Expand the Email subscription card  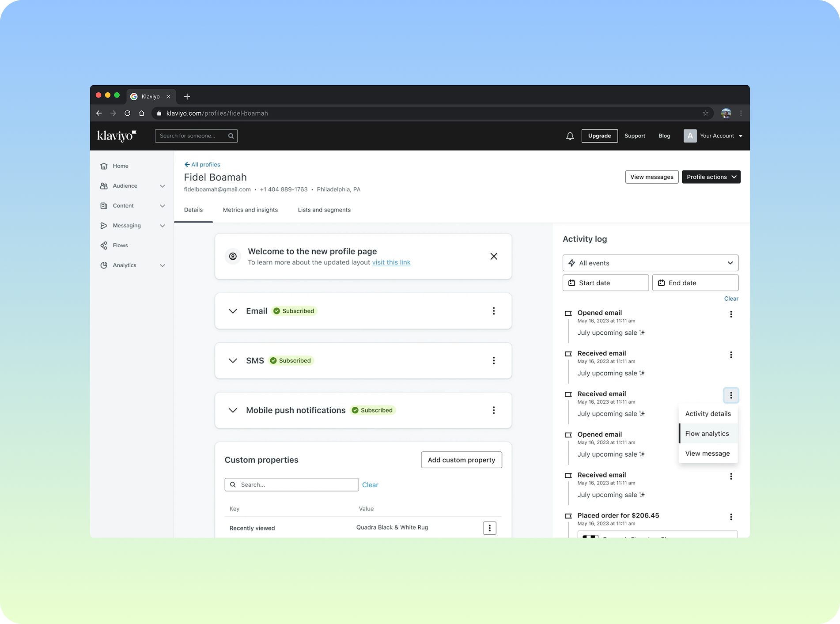pos(233,311)
